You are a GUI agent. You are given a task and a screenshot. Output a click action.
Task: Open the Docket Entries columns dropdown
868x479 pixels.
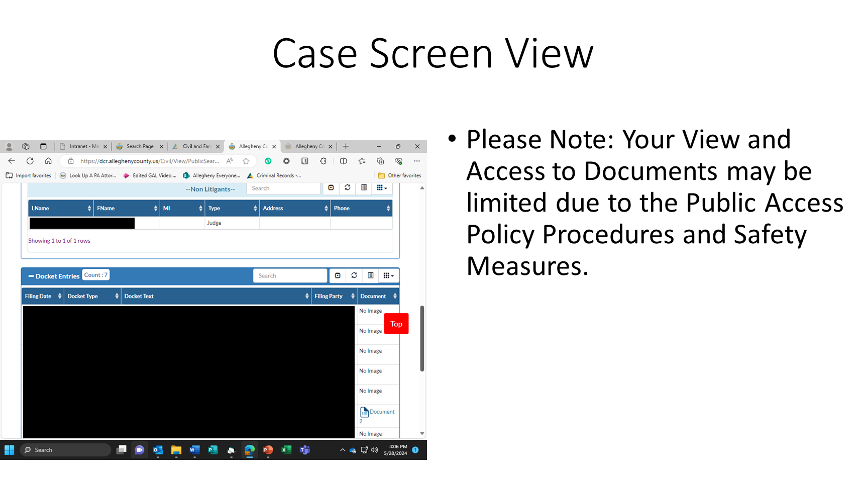[x=388, y=275]
